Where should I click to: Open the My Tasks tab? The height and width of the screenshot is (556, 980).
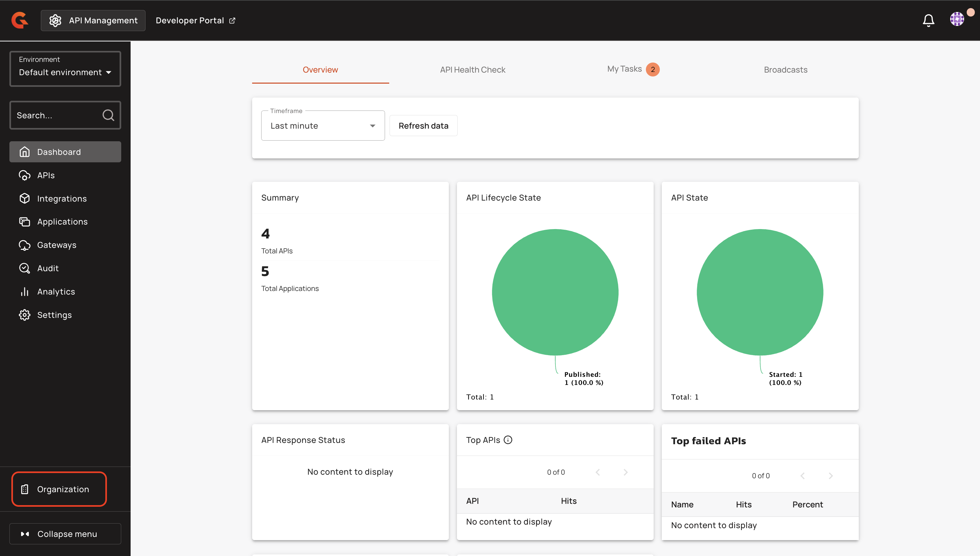coord(624,69)
